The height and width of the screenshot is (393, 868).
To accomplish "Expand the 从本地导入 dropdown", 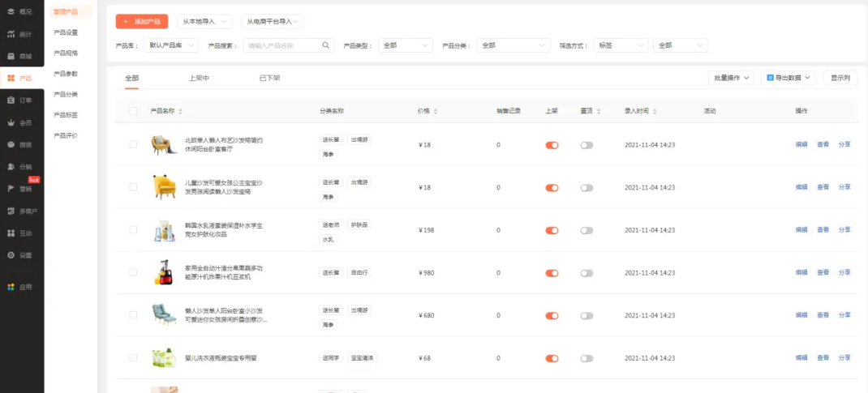I will tap(204, 22).
